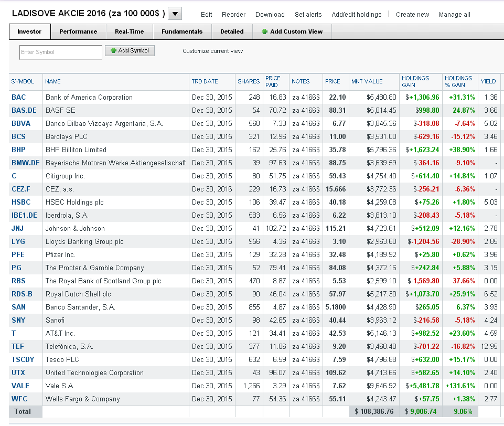Open the VALE ticker link
This screenshot has width=504, height=426.
pyautogui.click(x=20, y=386)
